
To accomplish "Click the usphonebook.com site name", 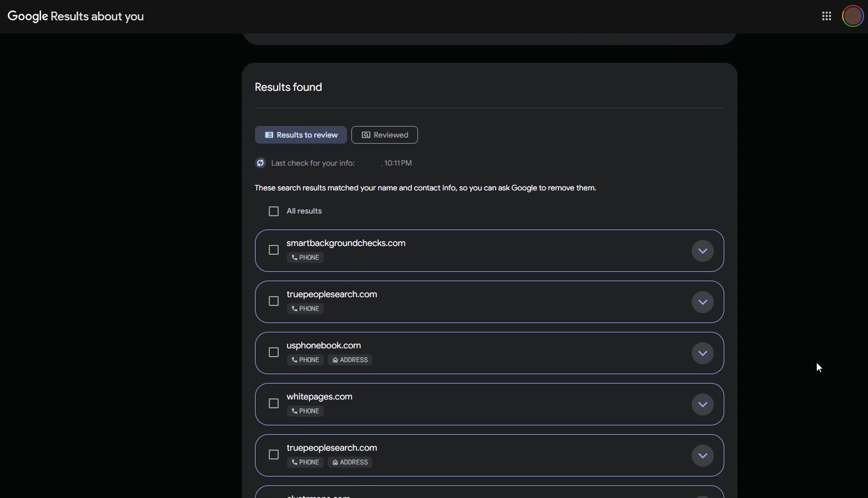I will click(324, 346).
